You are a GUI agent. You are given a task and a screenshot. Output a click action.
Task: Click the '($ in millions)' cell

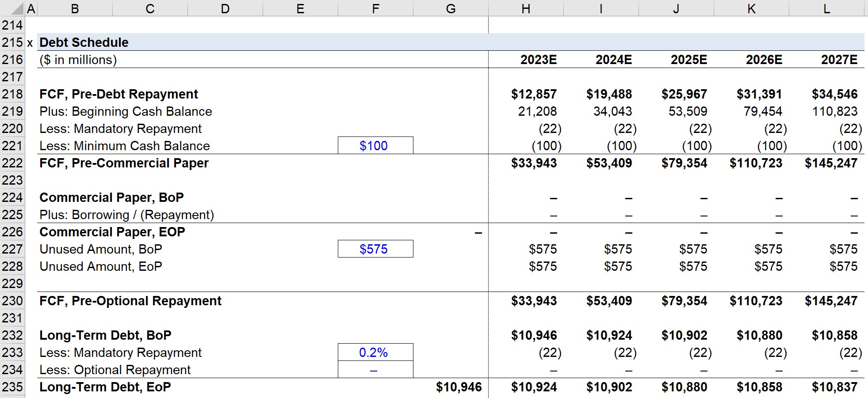point(78,60)
